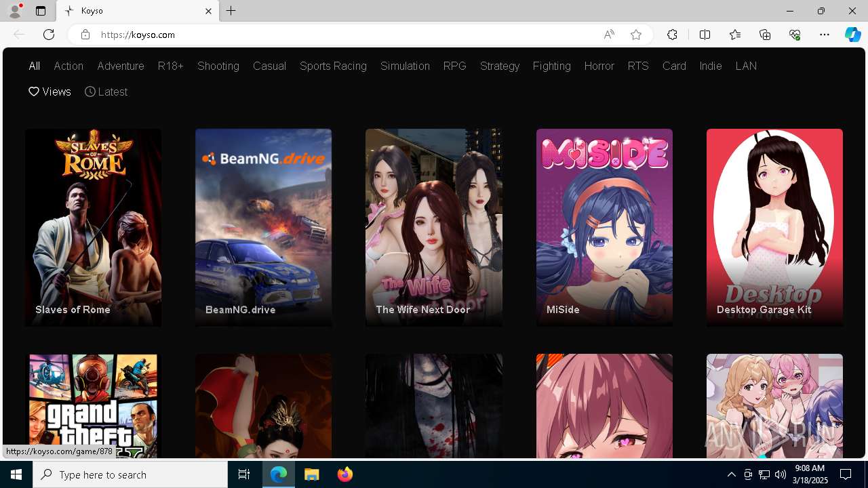
Task: Open The Wife Next Door card
Action: 434,228
